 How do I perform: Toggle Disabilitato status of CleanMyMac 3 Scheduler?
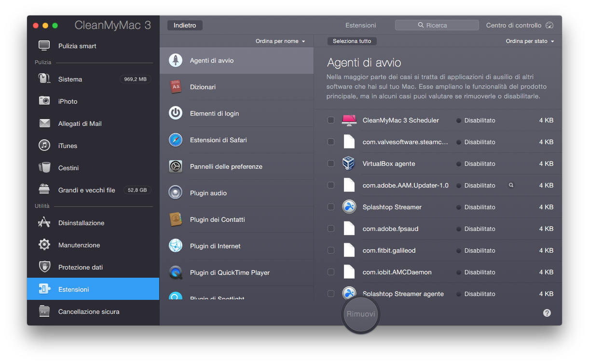[476, 121]
